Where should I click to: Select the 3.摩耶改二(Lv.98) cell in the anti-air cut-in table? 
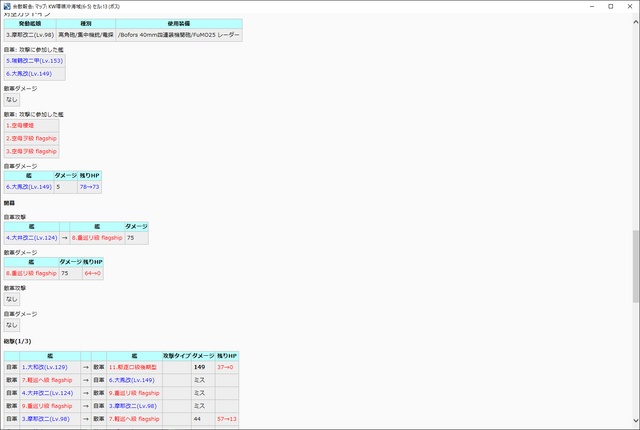(x=30, y=35)
